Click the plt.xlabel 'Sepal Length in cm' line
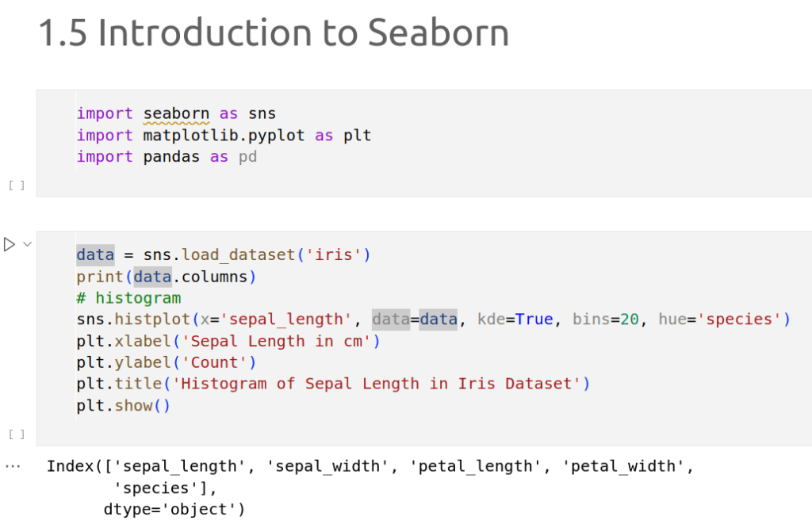812x524 pixels. point(228,341)
